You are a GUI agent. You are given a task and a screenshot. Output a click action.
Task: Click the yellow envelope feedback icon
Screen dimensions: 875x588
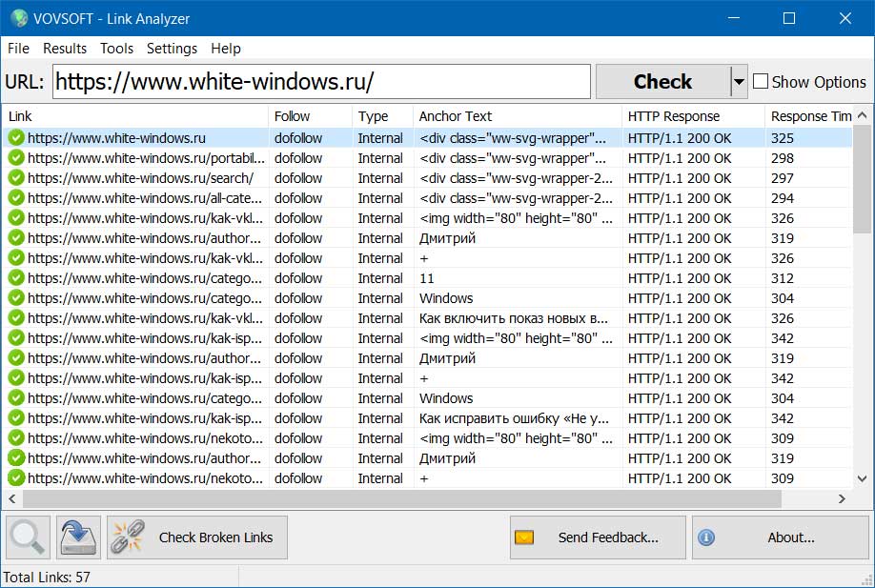(524, 537)
